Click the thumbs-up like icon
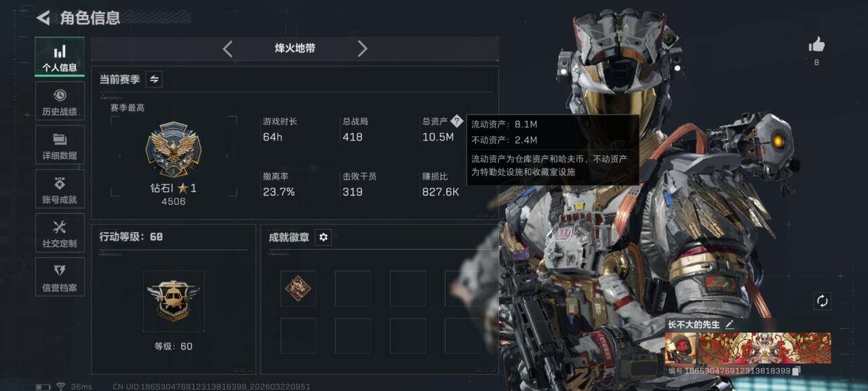 816,45
